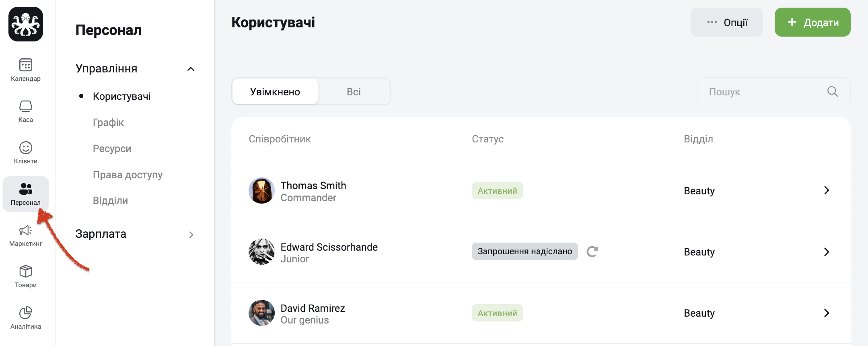868x346 pixels.
Task: Click the octopus logo icon
Action: click(26, 24)
